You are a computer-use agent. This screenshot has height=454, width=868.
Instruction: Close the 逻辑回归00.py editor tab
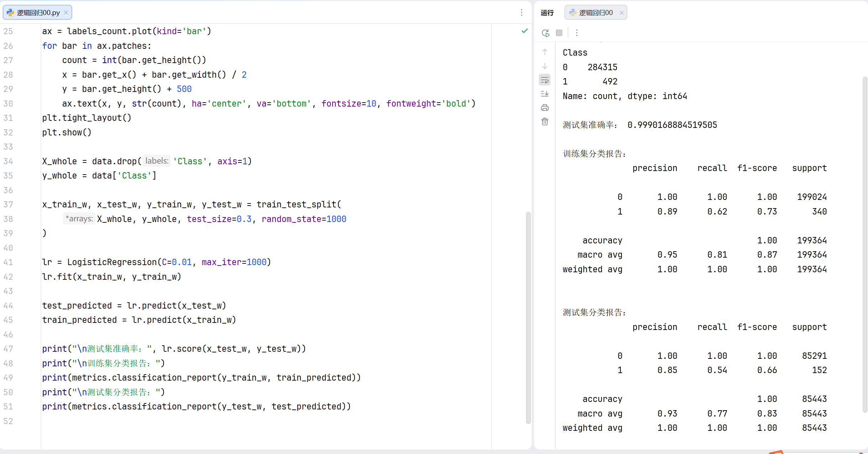tap(66, 12)
